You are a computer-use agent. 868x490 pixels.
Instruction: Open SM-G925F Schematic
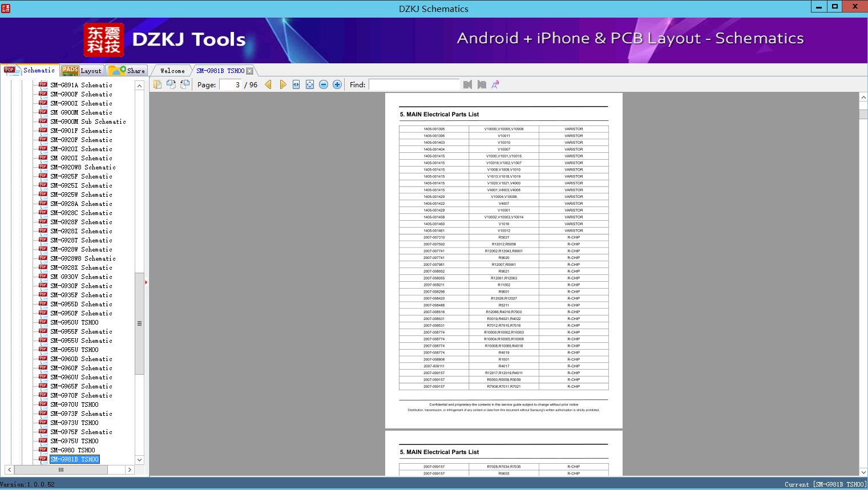point(81,176)
